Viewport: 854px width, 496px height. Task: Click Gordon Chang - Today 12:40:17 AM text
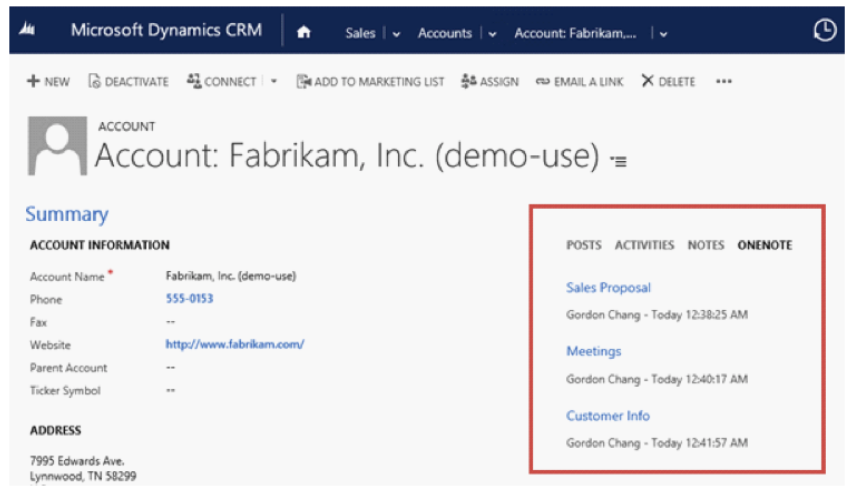[x=657, y=379]
